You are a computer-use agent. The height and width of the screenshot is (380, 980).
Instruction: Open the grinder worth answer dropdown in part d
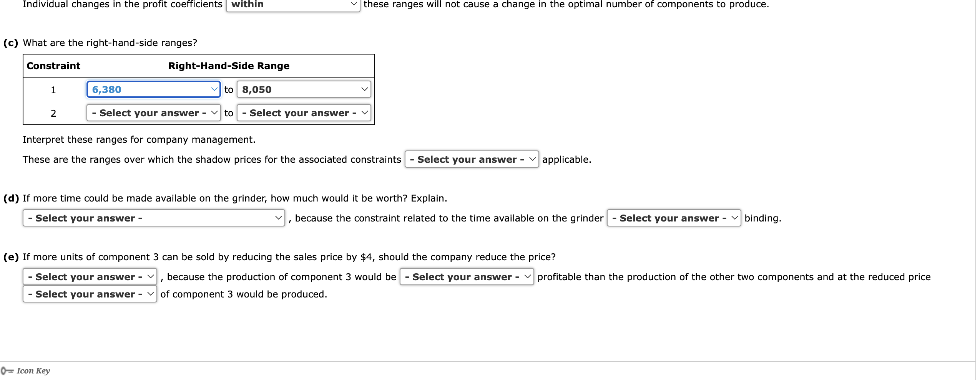coord(154,218)
